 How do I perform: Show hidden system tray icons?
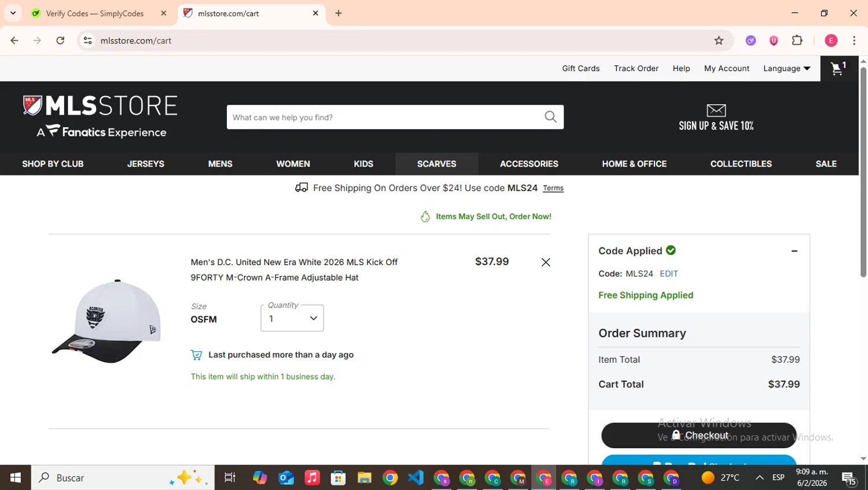click(759, 478)
